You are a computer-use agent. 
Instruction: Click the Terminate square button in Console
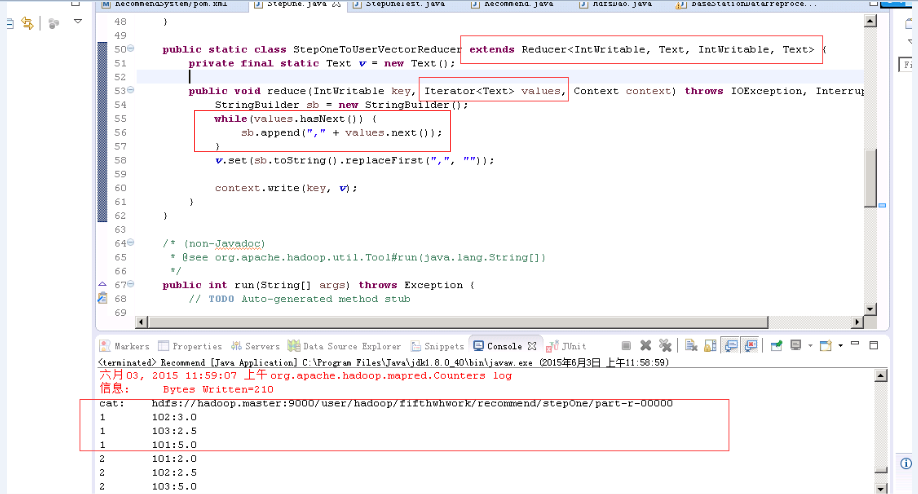(626, 346)
